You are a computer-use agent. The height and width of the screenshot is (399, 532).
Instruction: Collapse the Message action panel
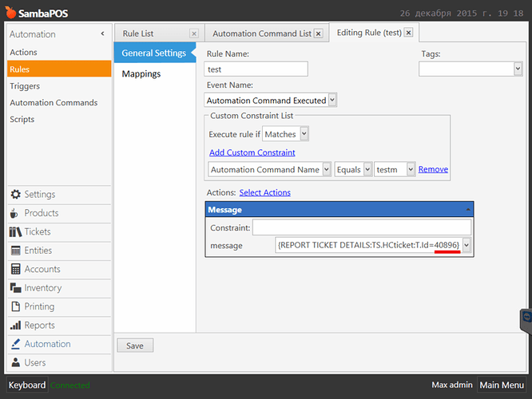[468, 210]
